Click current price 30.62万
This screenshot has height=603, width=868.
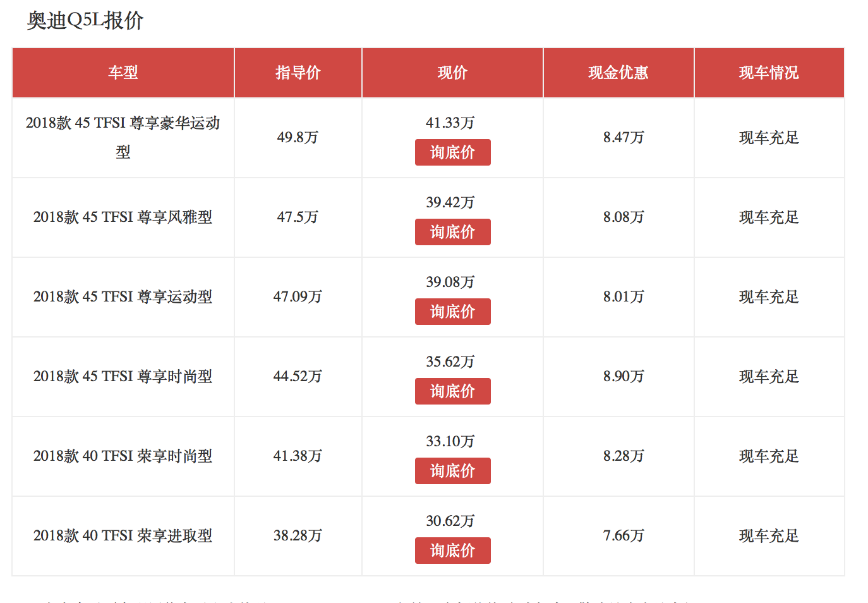[450, 521]
